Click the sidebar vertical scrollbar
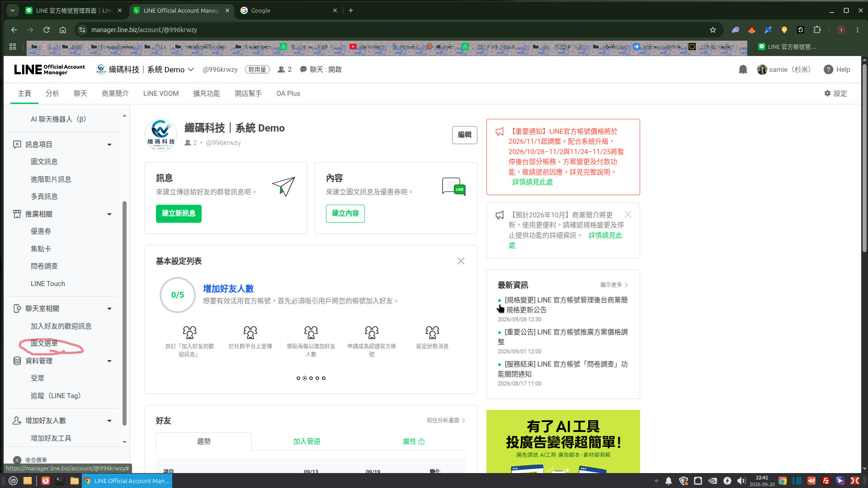The height and width of the screenshot is (488, 868). click(x=124, y=313)
